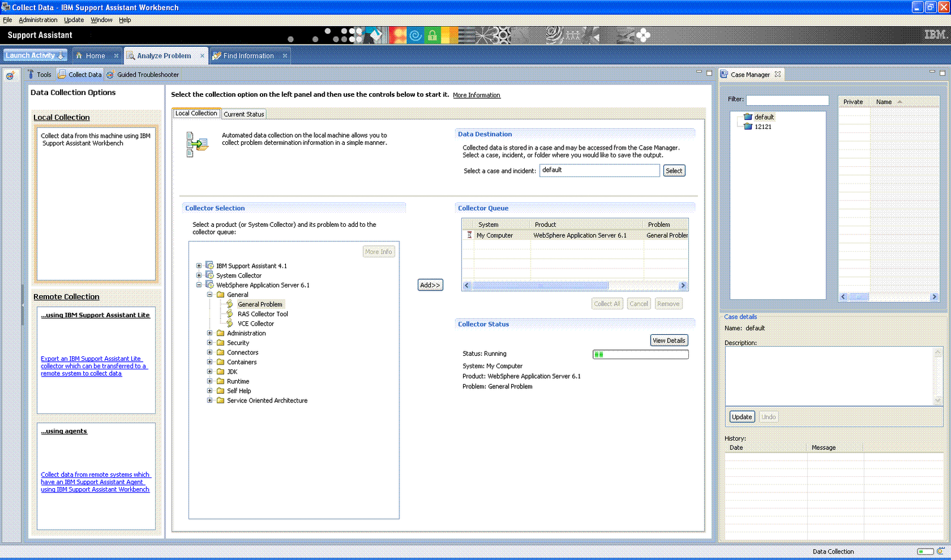Open the File menu
The width and height of the screenshot is (951, 560).
[x=7, y=20]
